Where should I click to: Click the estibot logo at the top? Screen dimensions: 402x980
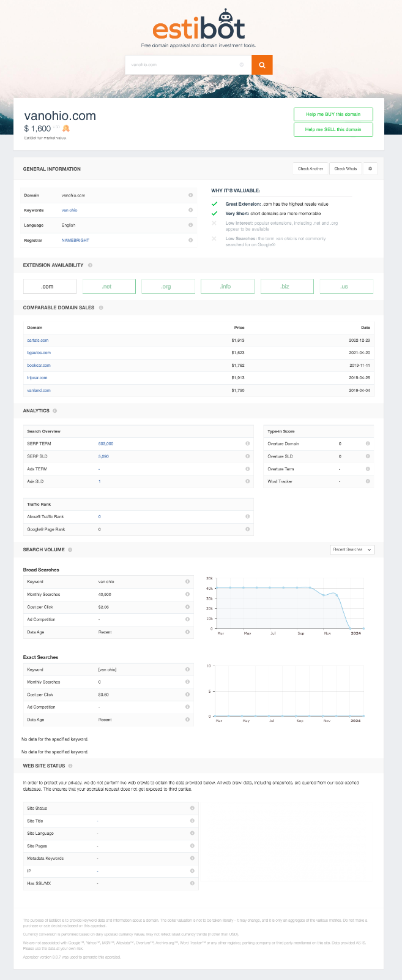tap(199, 27)
